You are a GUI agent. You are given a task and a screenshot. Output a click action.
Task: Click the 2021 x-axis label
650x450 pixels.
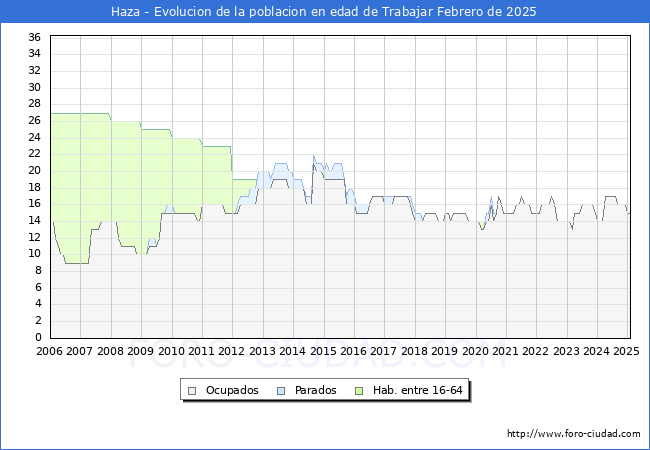point(506,351)
